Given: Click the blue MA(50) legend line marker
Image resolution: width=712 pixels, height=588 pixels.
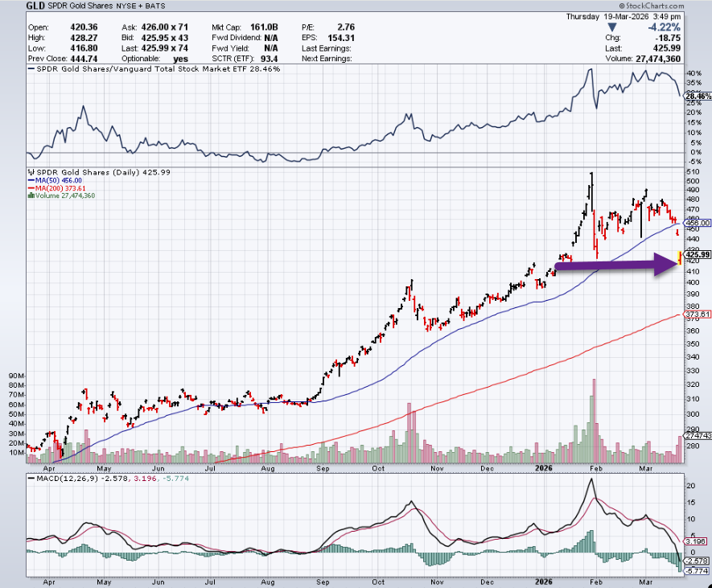Looking at the screenshot, I should [29, 180].
